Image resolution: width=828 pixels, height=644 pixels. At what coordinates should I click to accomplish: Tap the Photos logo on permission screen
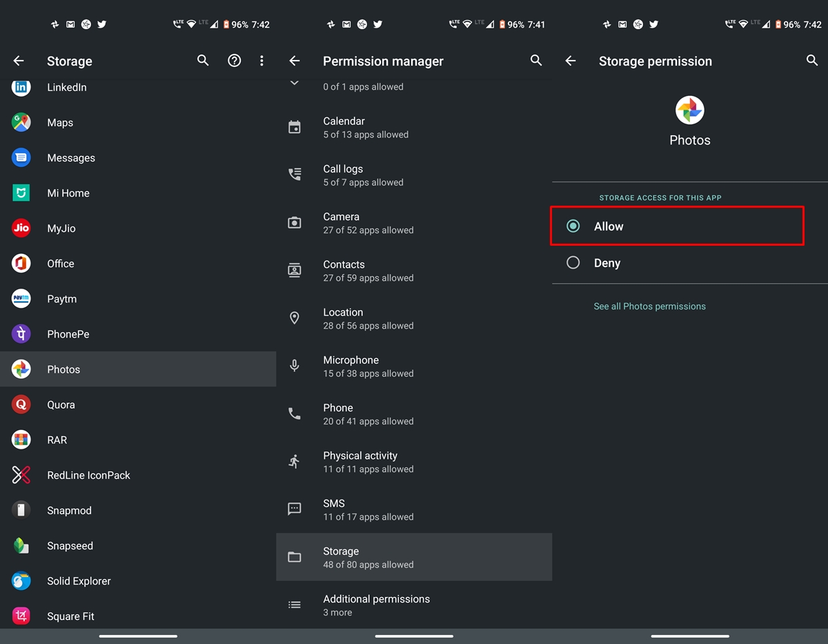689,110
